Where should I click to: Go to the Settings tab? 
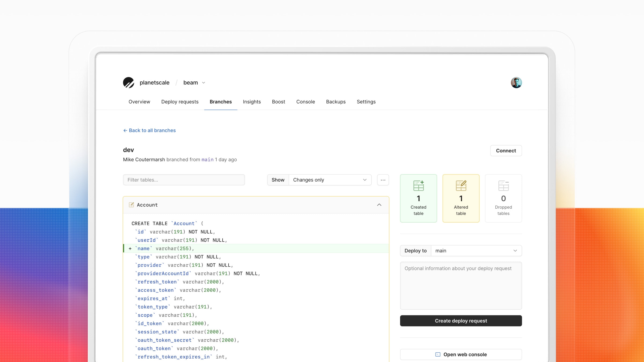point(366,102)
